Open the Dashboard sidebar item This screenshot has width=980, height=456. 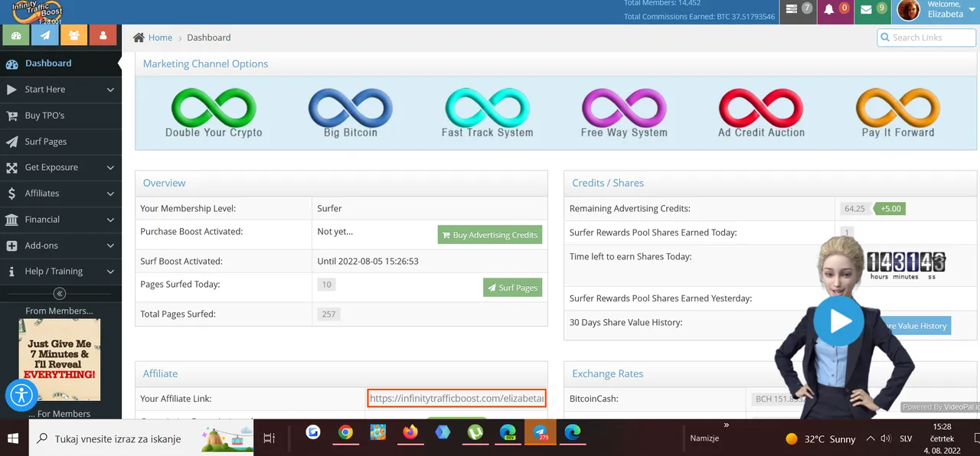point(60,64)
